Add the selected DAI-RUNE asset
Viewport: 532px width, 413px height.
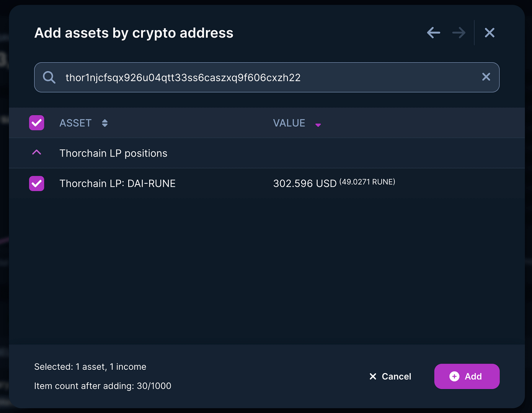click(x=467, y=376)
